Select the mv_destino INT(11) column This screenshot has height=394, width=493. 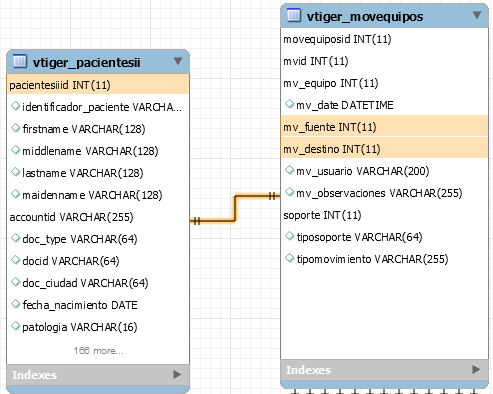(x=384, y=149)
